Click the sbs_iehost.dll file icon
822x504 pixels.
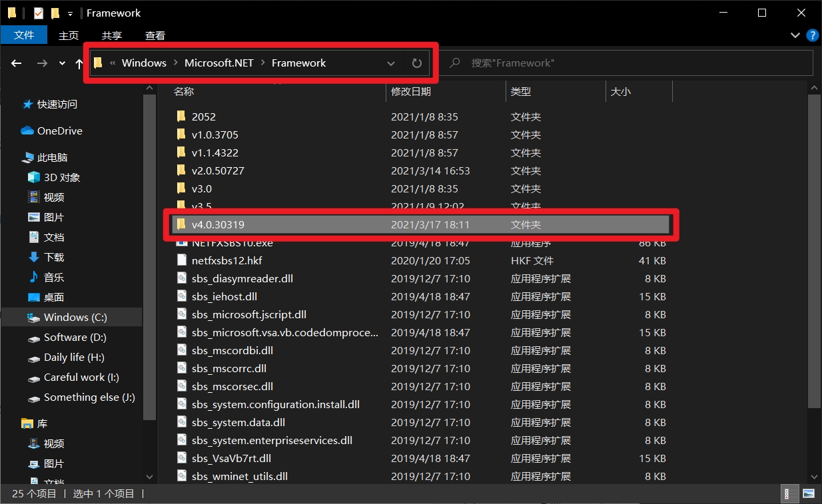point(181,296)
